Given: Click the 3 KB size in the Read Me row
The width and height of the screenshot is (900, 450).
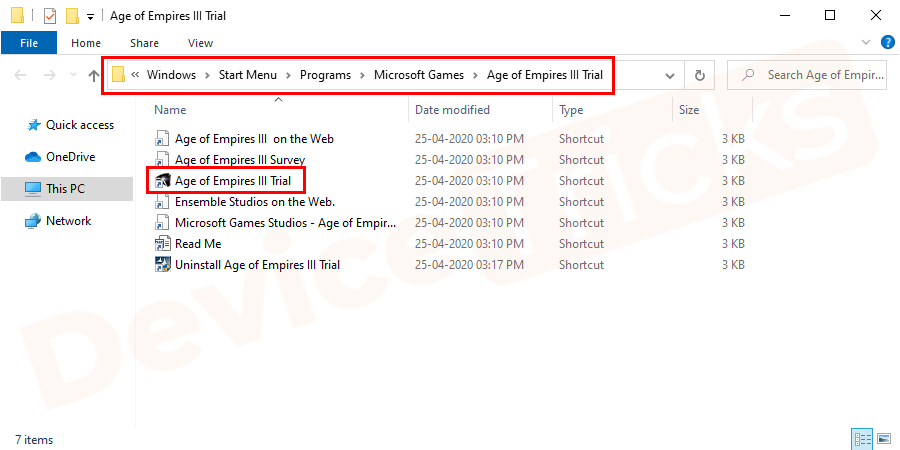Looking at the screenshot, I should coord(733,244).
